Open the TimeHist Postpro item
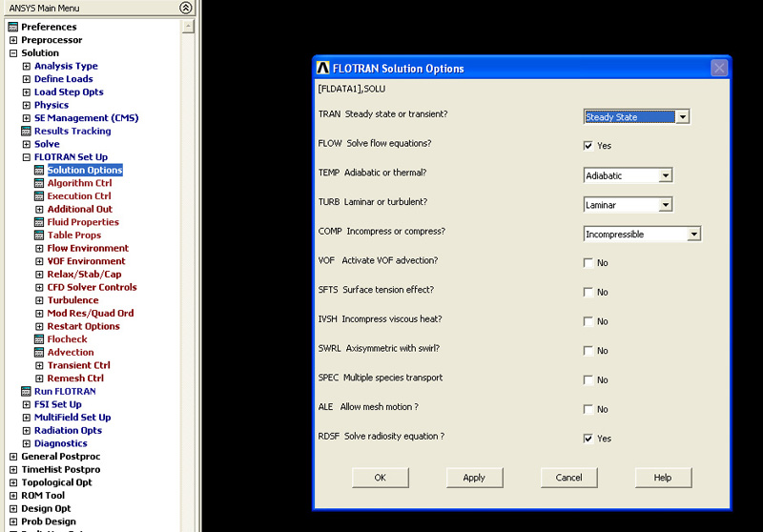763x532 pixels. pos(60,469)
